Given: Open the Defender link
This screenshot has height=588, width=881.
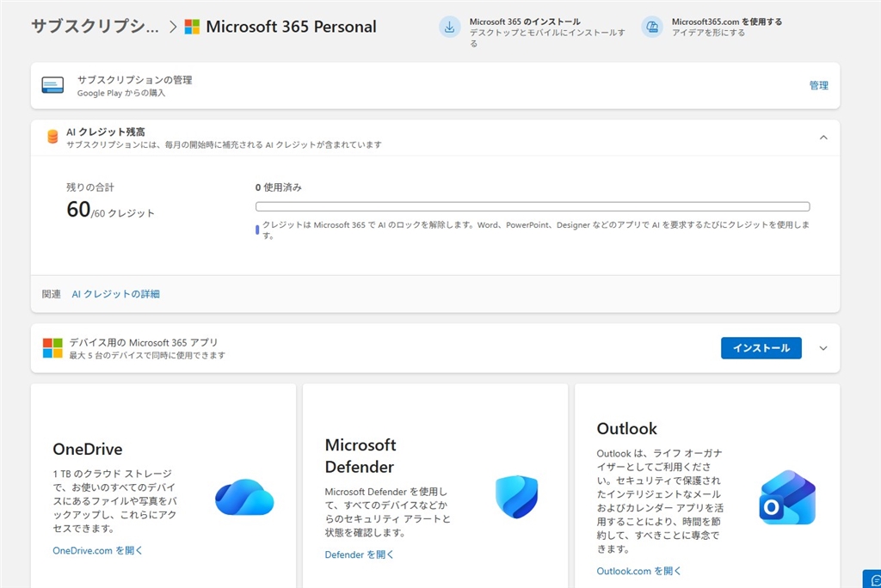Looking at the screenshot, I should tap(360, 554).
